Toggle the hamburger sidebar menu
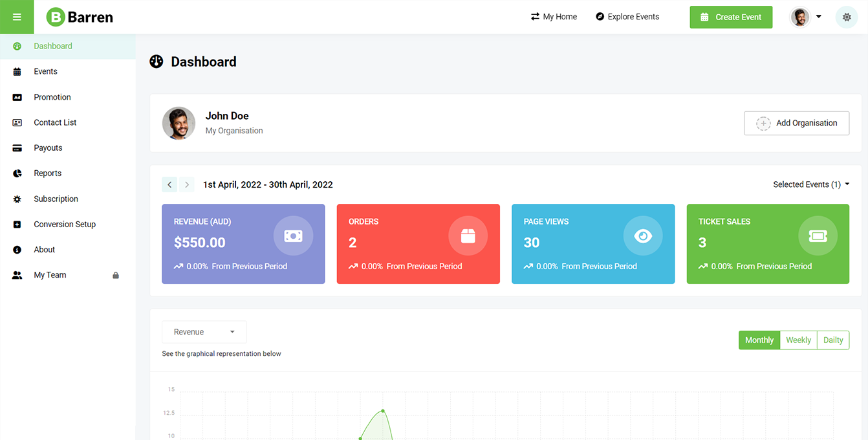The width and height of the screenshot is (868, 440). [x=17, y=17]
